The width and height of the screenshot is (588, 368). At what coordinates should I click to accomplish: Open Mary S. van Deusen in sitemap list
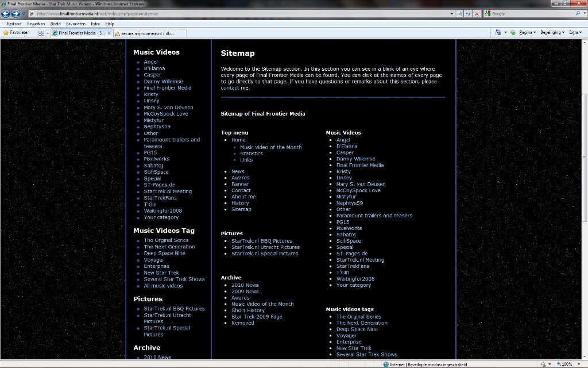tap(361, 184)
